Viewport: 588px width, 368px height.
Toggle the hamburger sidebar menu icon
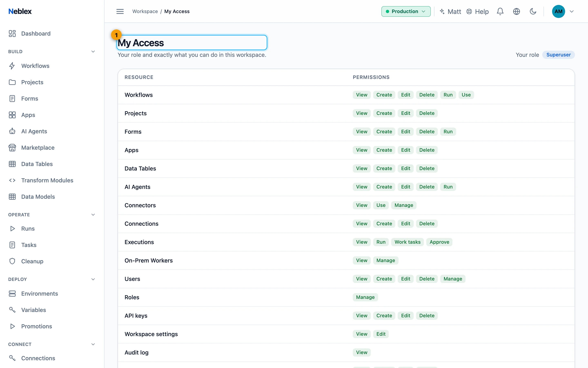(120, 11)
